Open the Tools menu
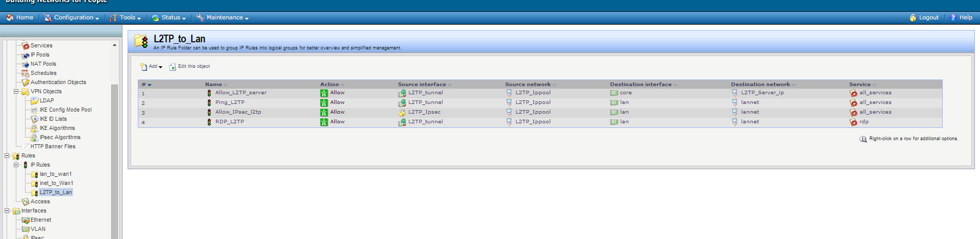The width and height of the screenshot is (980, 239). point(126,17)
